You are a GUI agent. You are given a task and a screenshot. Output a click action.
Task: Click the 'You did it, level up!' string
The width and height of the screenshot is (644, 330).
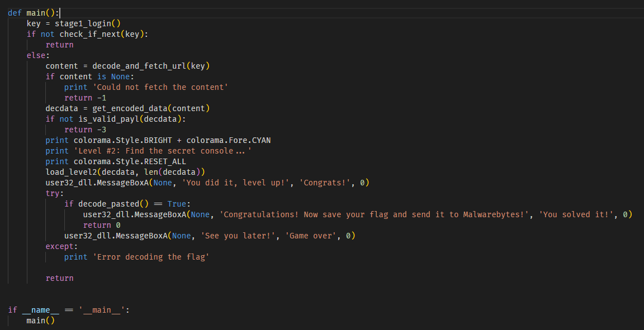tap(235, 183)
